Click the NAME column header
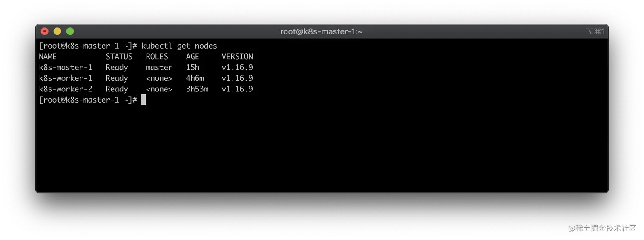 click(x=48, y=57)
